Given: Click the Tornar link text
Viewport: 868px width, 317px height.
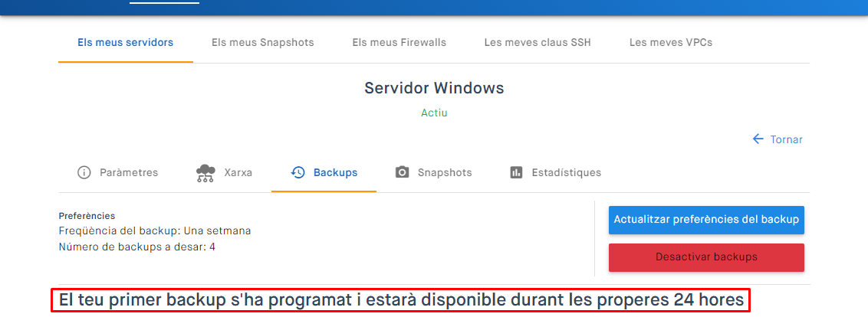Looking at the screenshot, I should [x=787, y=139].
